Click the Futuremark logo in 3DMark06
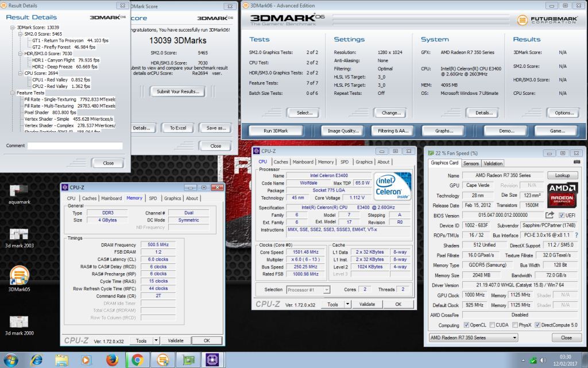The width and height of the screenshot is (588, 368). coord(547,20)
